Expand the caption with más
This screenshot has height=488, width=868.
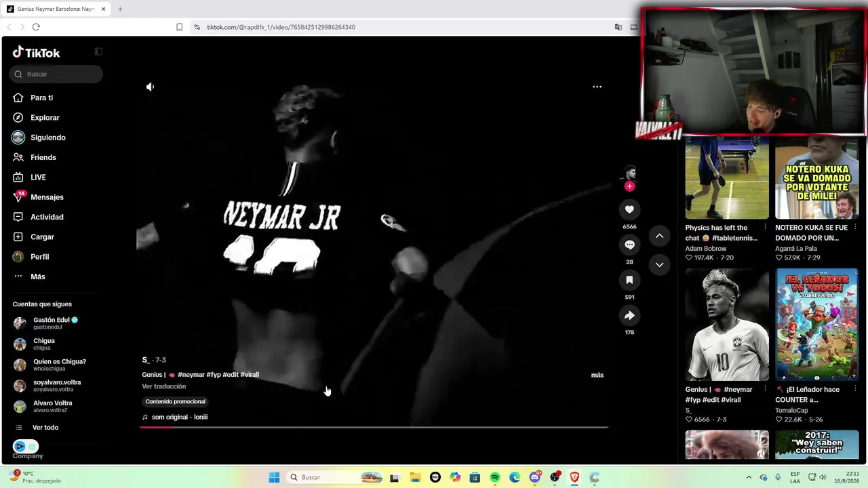click(x=597, y=375)
